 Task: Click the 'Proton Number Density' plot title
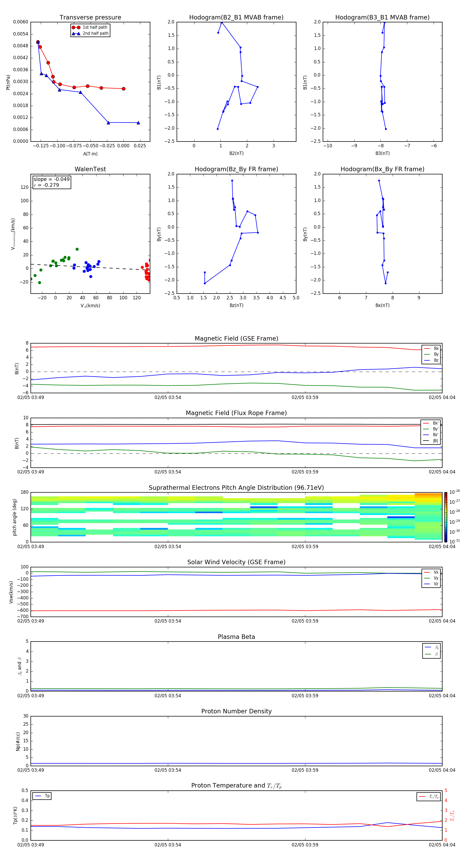(x=236, y=711)
